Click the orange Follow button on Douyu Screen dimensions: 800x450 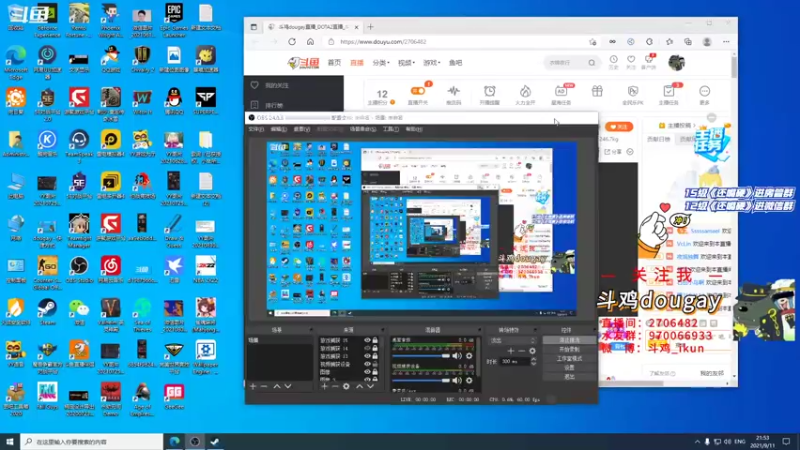click(x=619, y=127)
